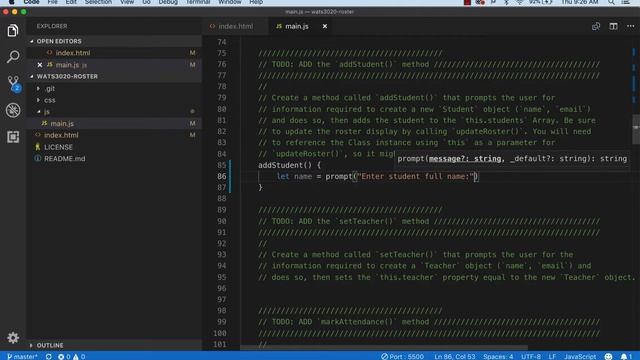The image size is (640, 360).
Task: Click the master branch indicator
Action: point(22,356)
